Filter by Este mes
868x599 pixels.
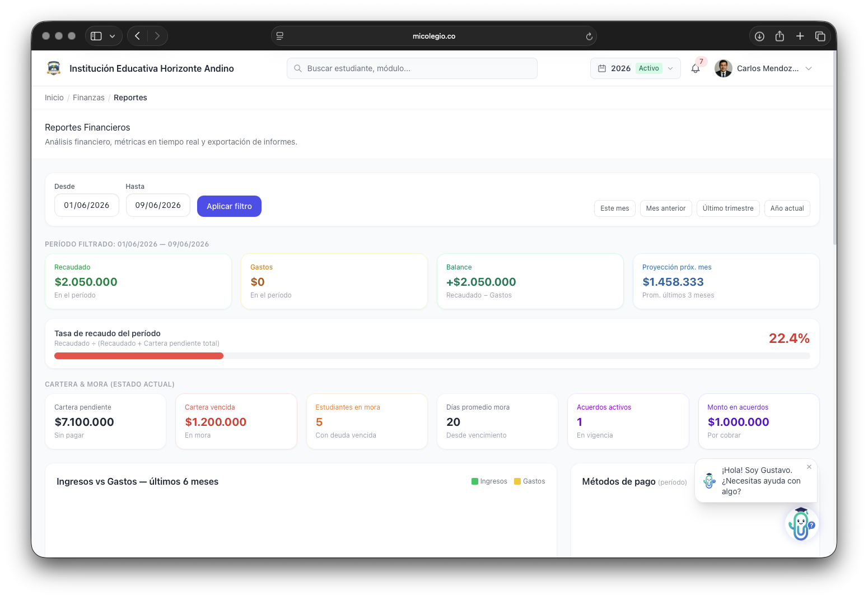pos(615,208)
